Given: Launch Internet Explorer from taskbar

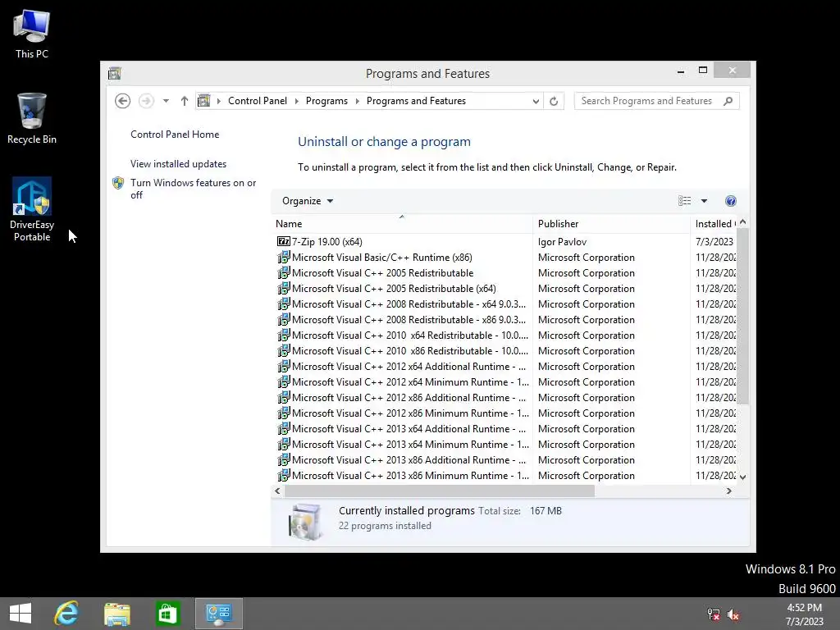Looking at the screenshot, I should 67,614.
